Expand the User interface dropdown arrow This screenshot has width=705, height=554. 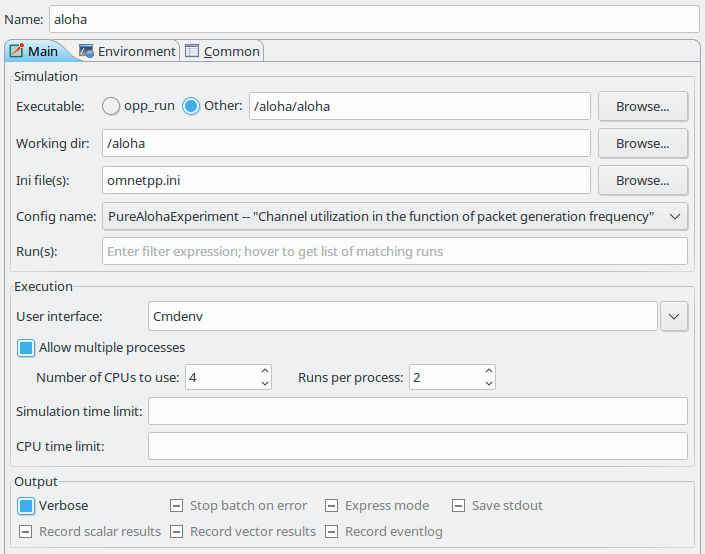coord(674,317)
